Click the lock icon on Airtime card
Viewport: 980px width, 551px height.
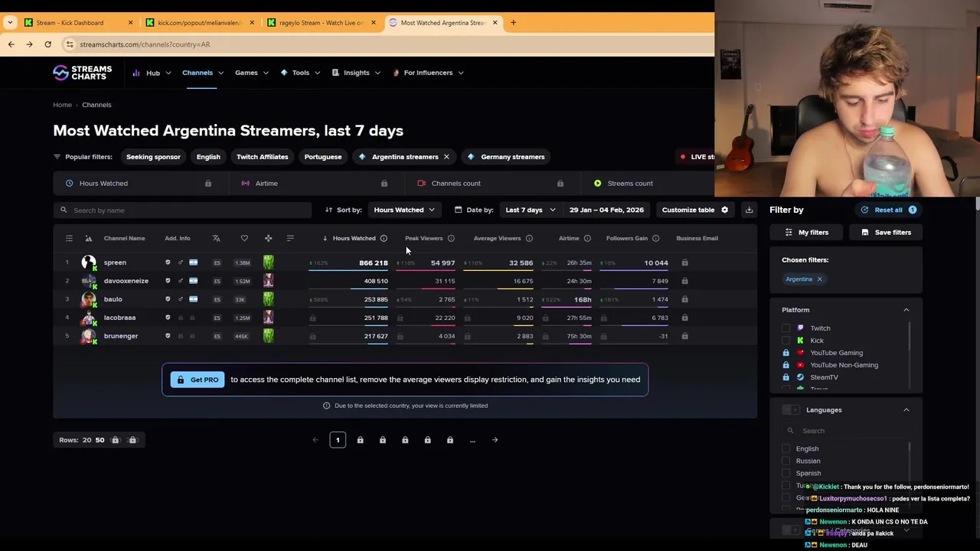click(x=384, y=184)
